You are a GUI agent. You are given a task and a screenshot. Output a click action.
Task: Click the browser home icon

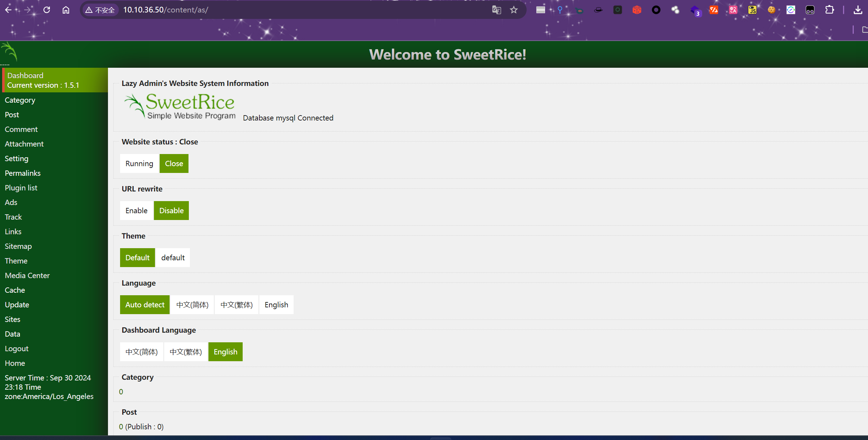click(66, 10)
